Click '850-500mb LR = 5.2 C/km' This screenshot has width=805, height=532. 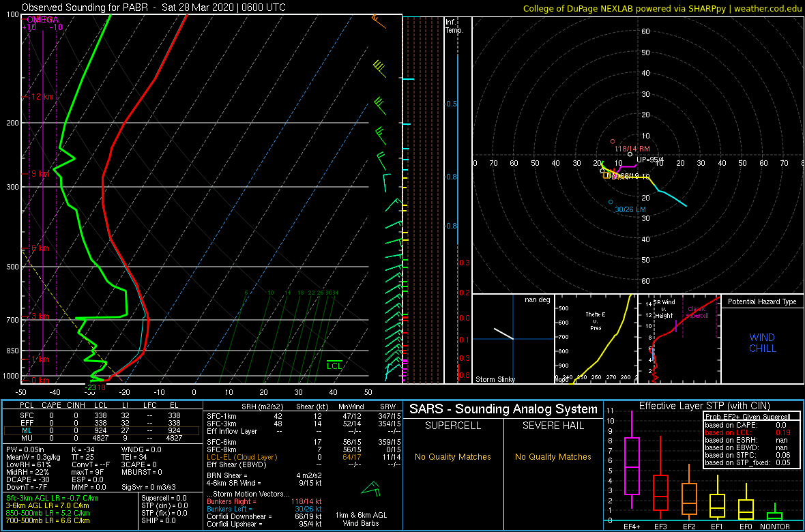click(x=48, y=512)
